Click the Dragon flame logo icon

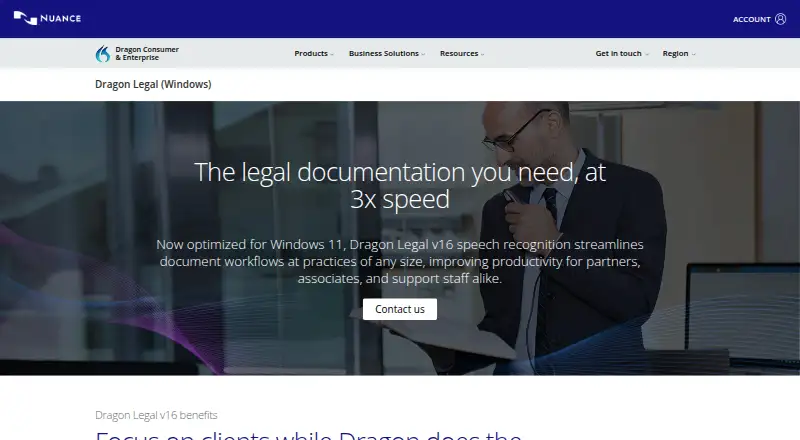tap(103, 53)
